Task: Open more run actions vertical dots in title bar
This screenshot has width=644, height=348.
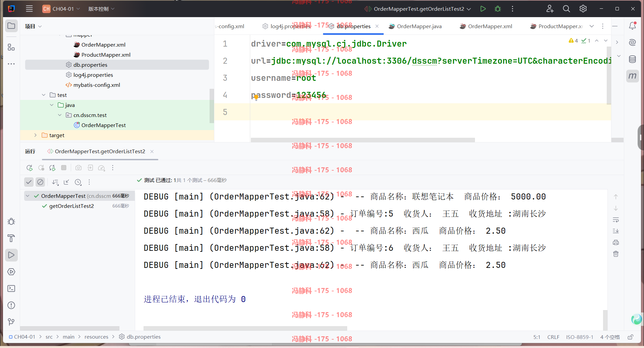Action: (x=513, y=9)
